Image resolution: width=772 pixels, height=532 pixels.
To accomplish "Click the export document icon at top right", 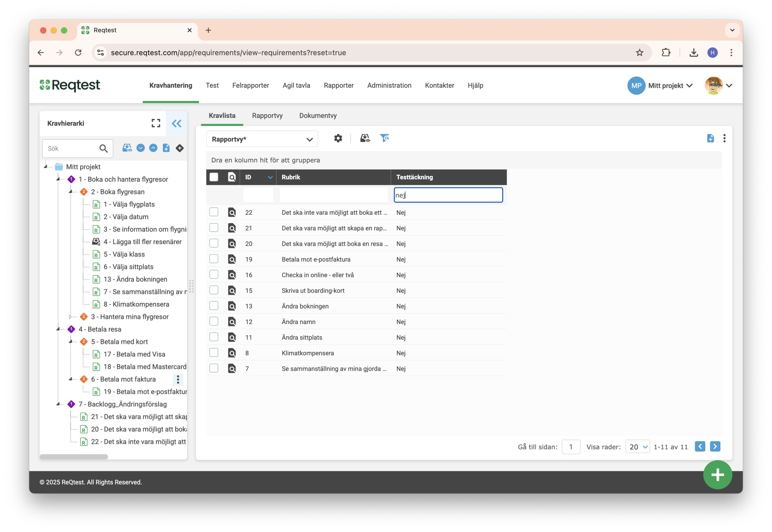I will (711, 138).
